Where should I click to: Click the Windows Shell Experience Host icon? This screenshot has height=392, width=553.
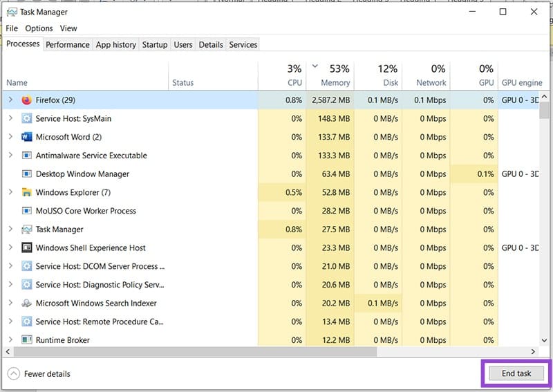tap(26, 248)
